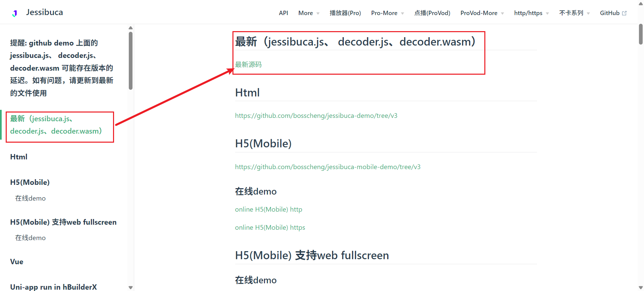Open the jessibuca-mobile-demo/tree/v3 GitHub link

tap(328, 167)
